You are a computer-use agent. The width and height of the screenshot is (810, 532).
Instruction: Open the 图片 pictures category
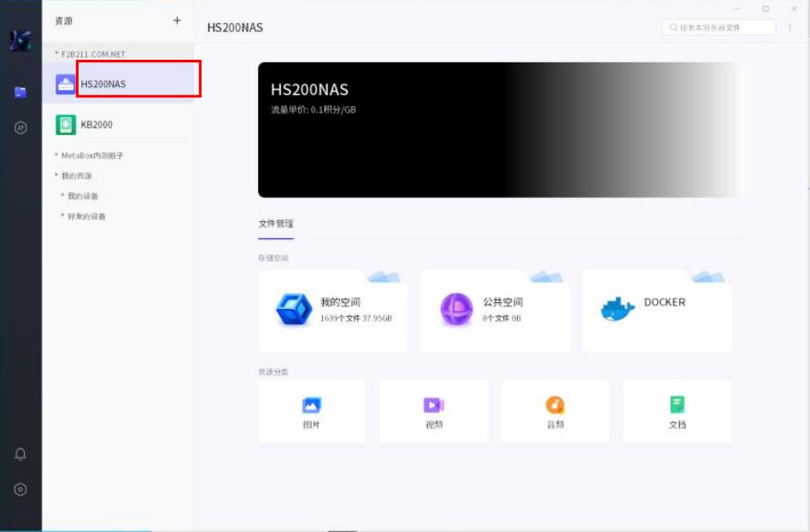click(x=312, y=412)
